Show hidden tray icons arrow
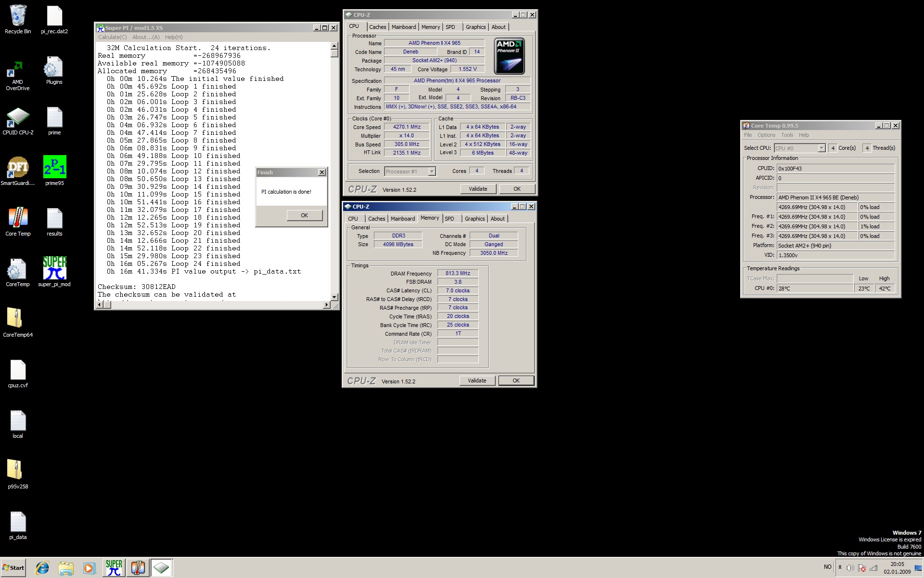924x578 pixels. tap(840, 567)
